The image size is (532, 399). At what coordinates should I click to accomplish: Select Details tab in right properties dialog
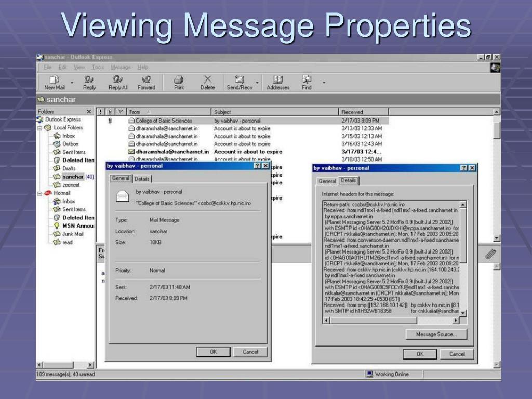[x=349, y=180]
